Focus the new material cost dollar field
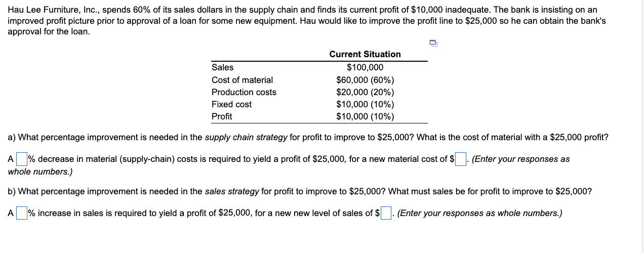The height and width of the screenshot is (253, 644). pyautogui.click(x=461, y=159)
